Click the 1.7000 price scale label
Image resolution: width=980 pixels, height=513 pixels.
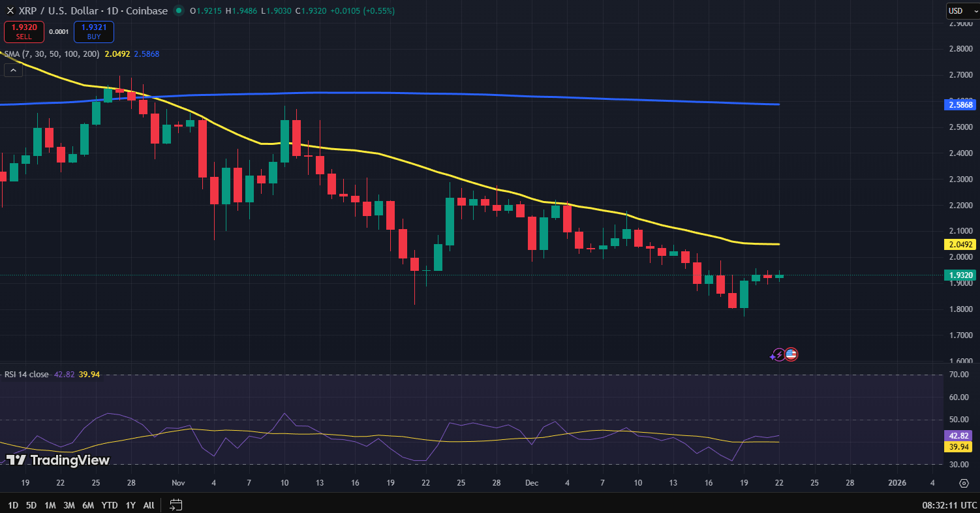pyautogui.click(x=961, y=335)
